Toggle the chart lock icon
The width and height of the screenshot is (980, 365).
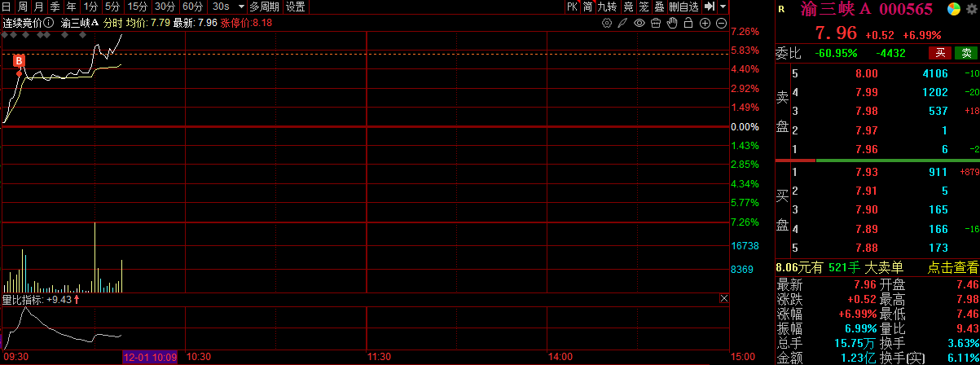[688, 23]
